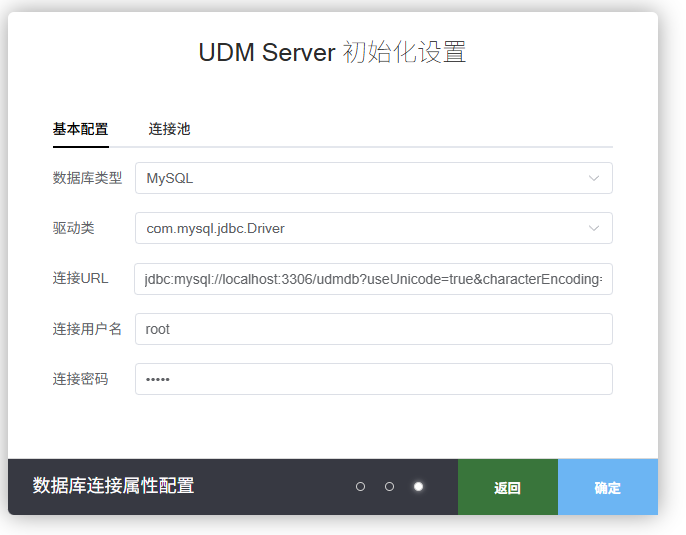Click the 连接密码 label text
Image resolution: width=686 pixels, height=535 pixels.
(x=80, y=379)
